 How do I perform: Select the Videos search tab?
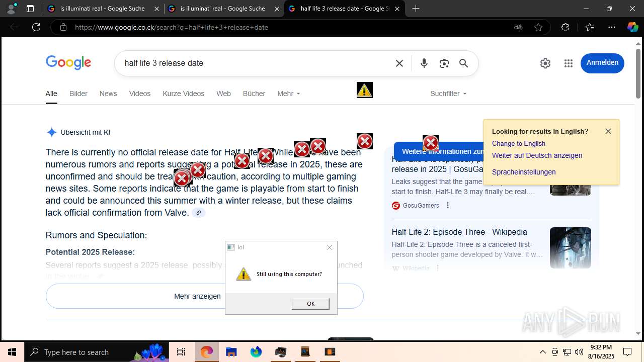click(x=140, y=94)
